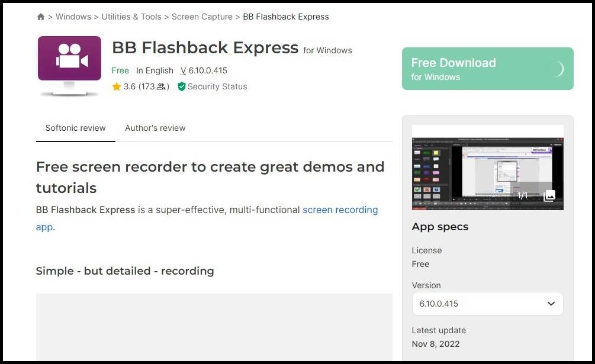Go to the Windows breadcrumb link
This screenshot has width=595, height=364.
(x=73, y=17)
